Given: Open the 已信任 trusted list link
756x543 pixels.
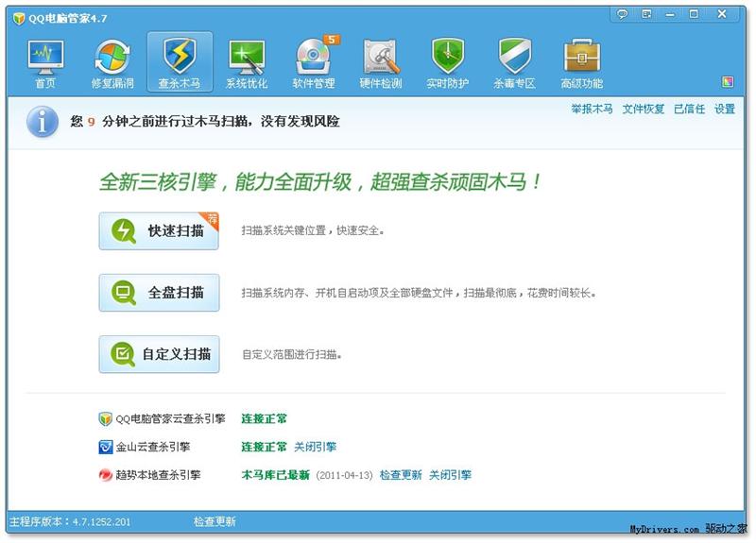Looking at the screenshot, I should click(689, 109).
